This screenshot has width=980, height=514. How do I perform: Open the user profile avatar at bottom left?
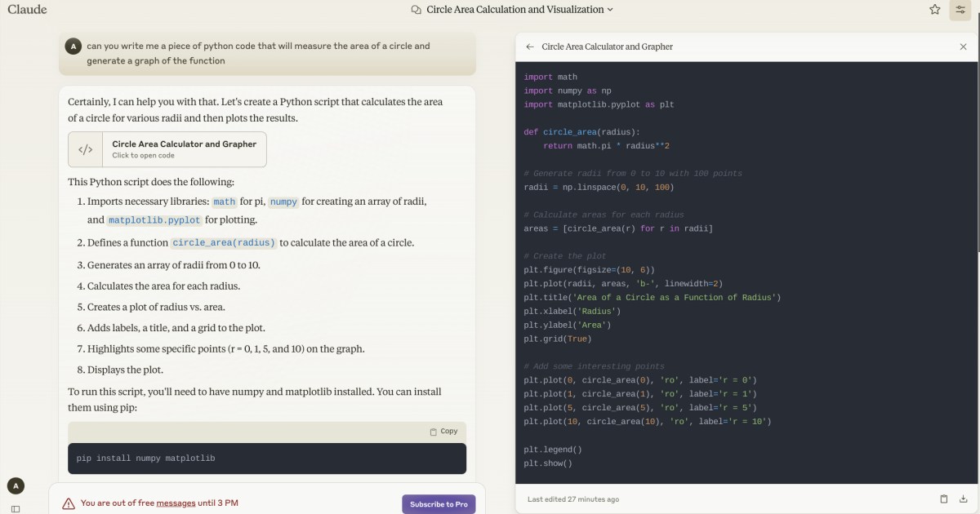(x=15, y=486)
